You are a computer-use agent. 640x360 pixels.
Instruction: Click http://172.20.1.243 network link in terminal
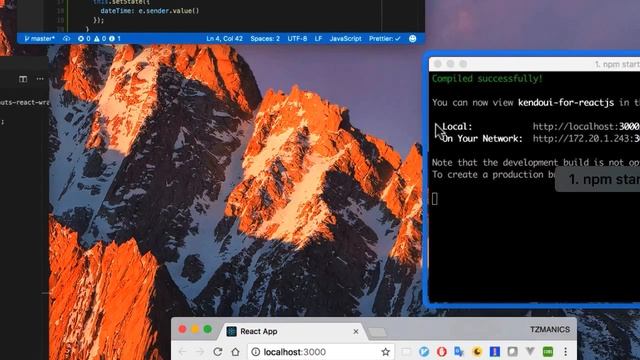pyautogui.click(x=586, y=139)
